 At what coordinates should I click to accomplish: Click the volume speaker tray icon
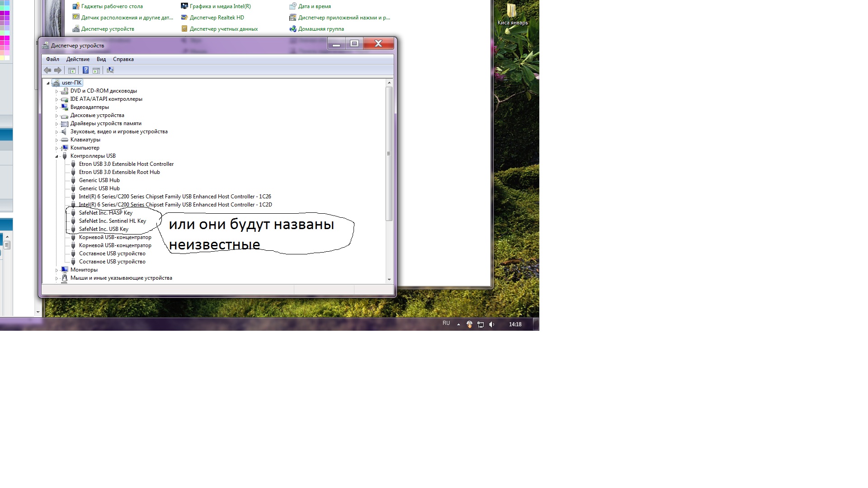(x=491, y=324)
